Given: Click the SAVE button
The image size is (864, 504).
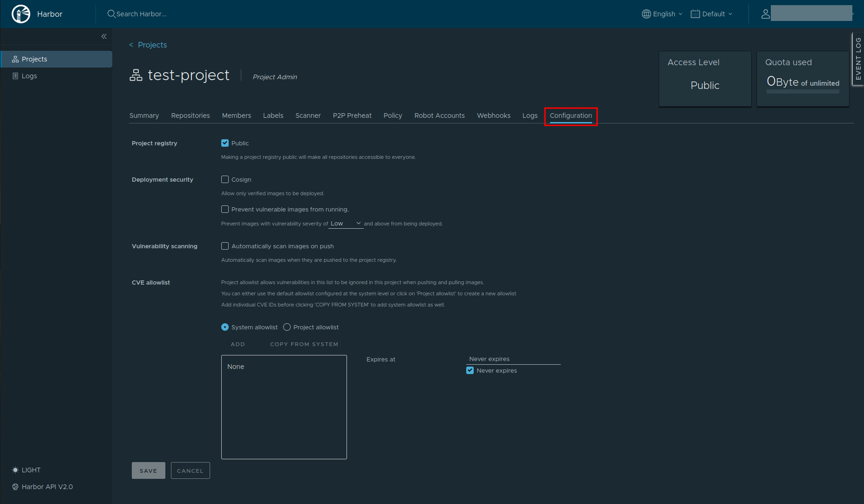Looking at the screenshot, I should [148, 470].
